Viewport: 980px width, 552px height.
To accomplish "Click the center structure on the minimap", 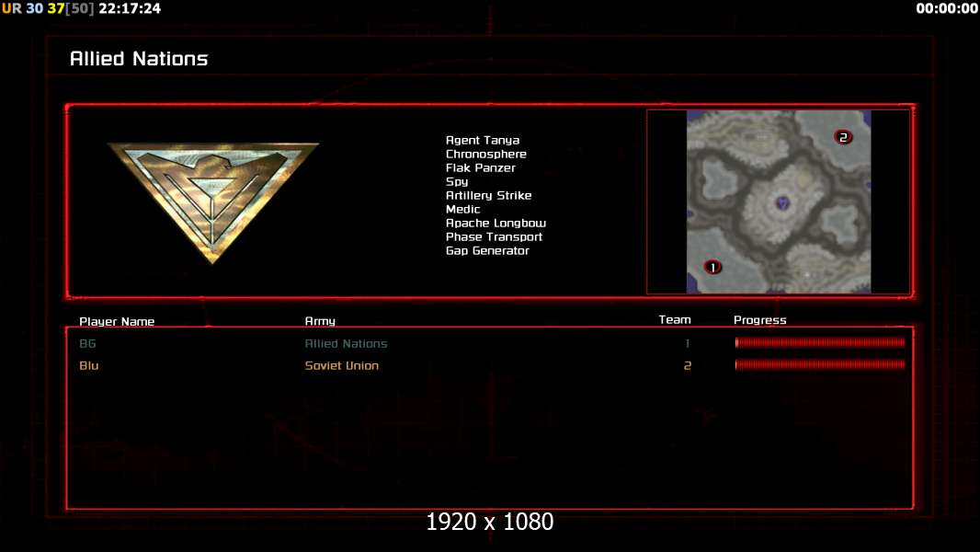I will (781, 201).
